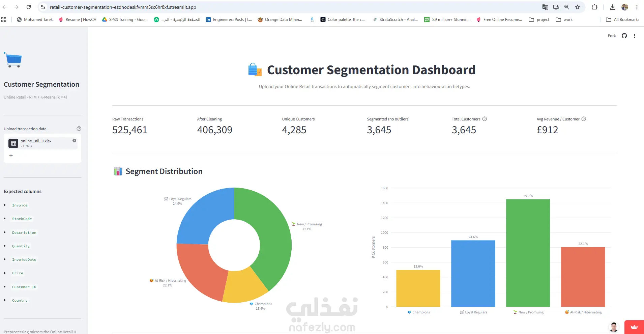Show help for Upload transaction data
The image size is (644, 334).
click(x=79, y=129)
